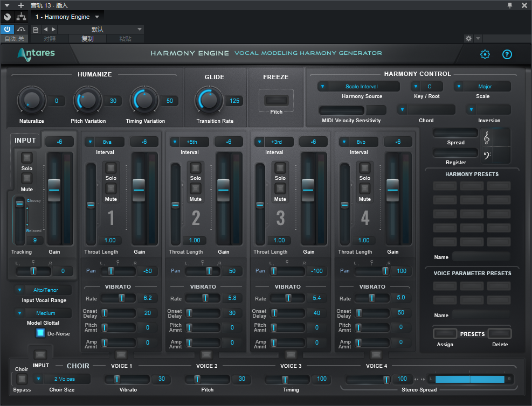This screenshot has width=532, height=406.
Task: Open the Model Glottal Medium dropdown
Action: [43, 313]
